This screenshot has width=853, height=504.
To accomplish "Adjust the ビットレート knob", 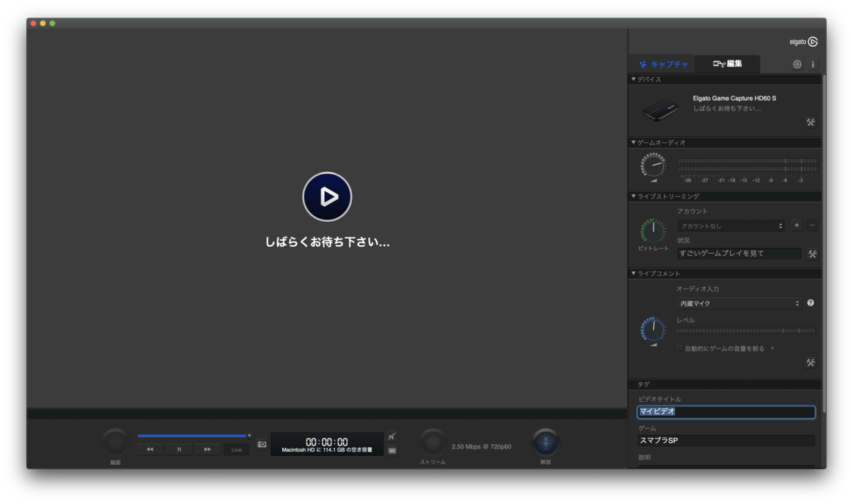I will coord(652,230).
